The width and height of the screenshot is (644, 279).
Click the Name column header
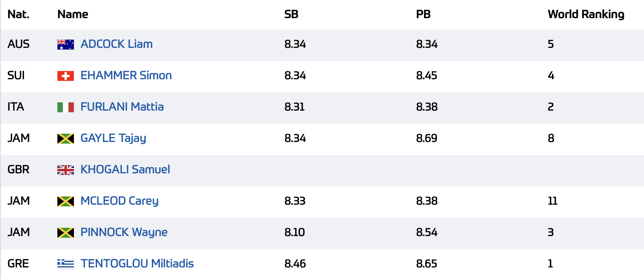73,14
